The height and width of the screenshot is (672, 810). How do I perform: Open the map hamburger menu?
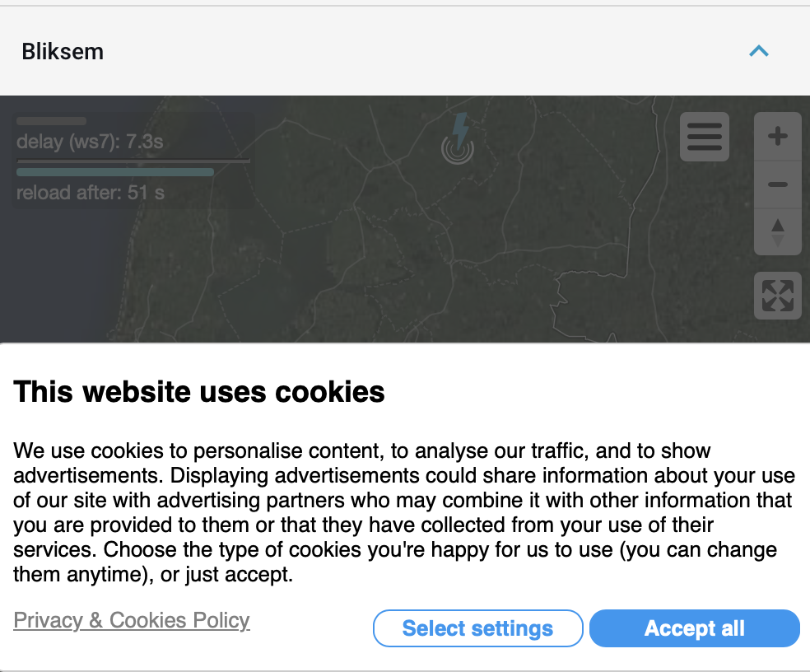[704, 136]
